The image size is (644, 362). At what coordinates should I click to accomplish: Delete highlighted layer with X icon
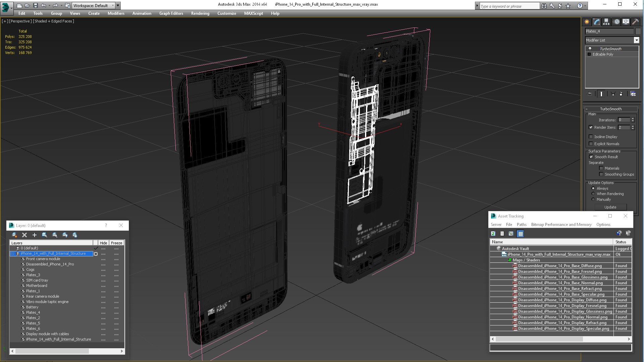(x=24, y=235)
